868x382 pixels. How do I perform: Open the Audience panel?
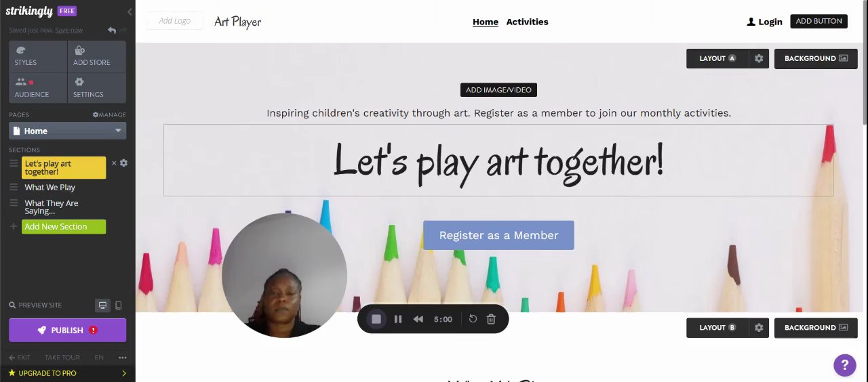pos(38,87)
